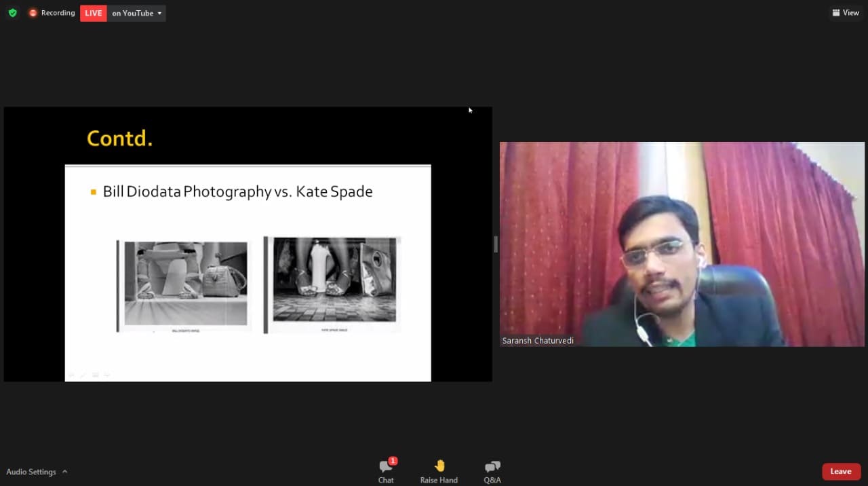Click the red chat notification badge
The image size is (868, 486).
393,461
